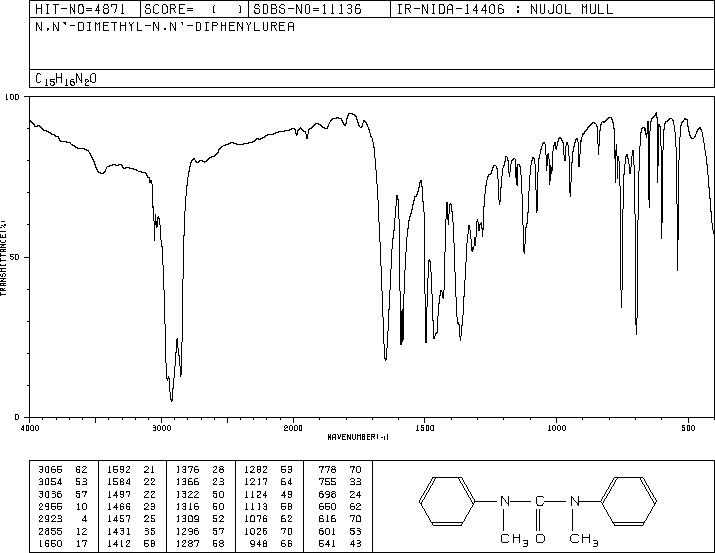
Task: Click the 1217 peak entry in table
Action: coord(269,482)
